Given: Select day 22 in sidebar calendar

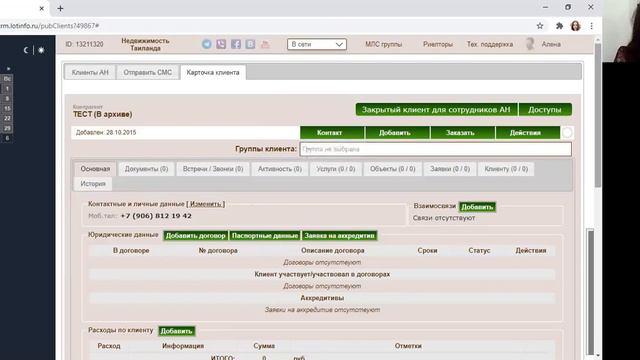Looking at the screenshot, I should pyautogui.click(x=7, y=118).
